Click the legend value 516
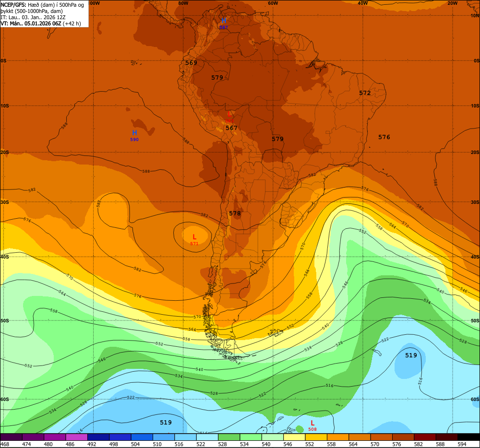Screen dimensions: 480x448 [x=179, y=444]
